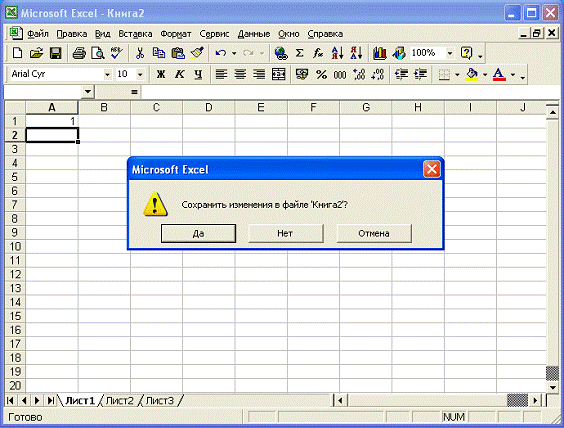Open the Borders dropdown arrow

pyautogui.click(x=457, y=75)
